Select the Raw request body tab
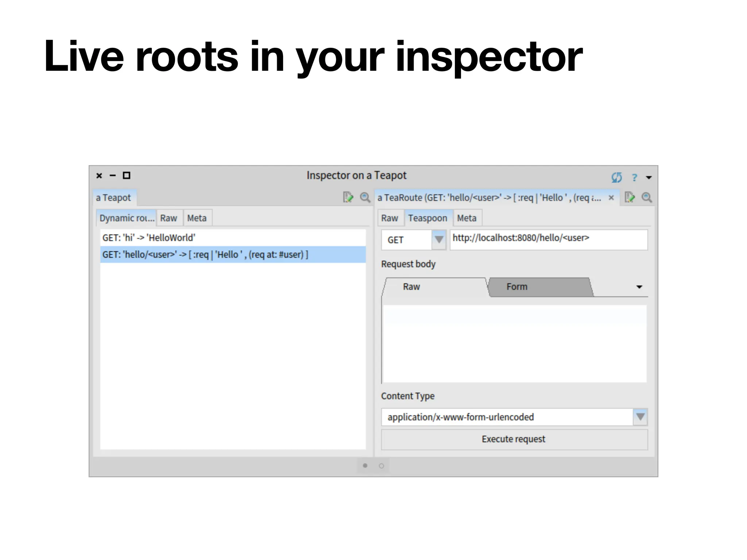 click(x=434, y=287)
